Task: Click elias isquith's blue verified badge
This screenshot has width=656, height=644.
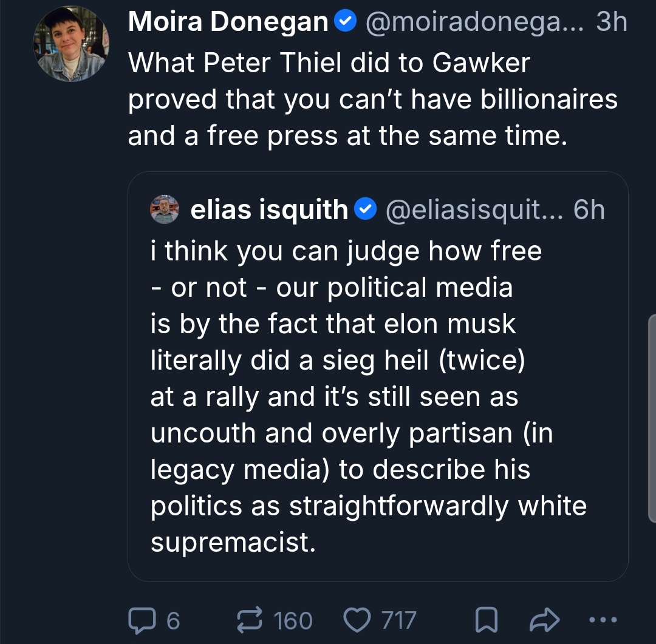Action: (x=364, y=210)
